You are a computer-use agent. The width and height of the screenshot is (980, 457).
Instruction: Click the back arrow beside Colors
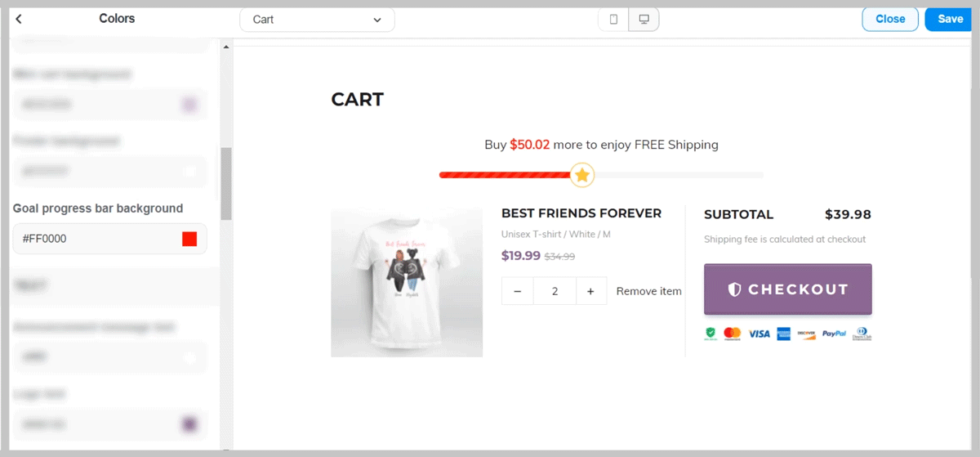[19, 19]
